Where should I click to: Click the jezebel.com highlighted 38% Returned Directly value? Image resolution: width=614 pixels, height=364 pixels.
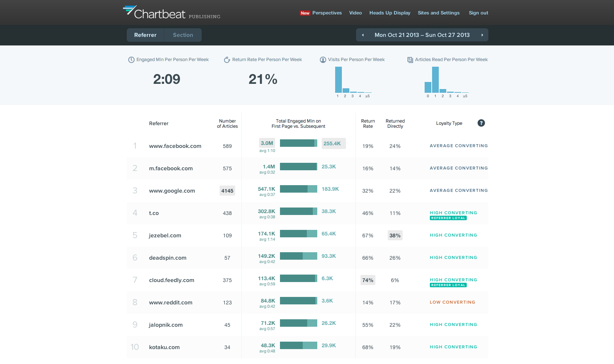pos(395,235)
